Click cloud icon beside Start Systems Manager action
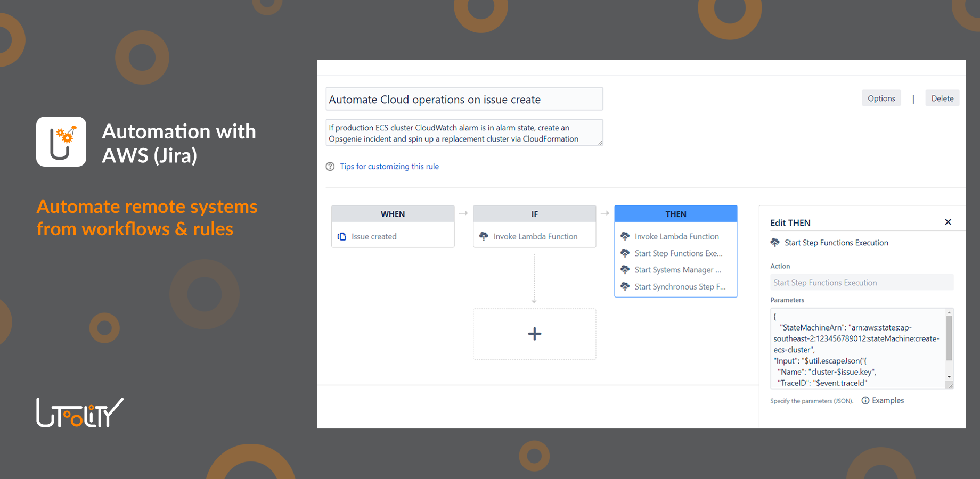The width and height of the screenshot is (980, 479). pos(625,270)
